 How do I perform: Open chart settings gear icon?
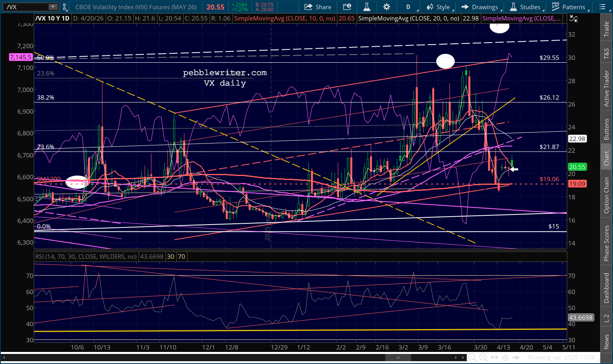click(x=386, y=7)
